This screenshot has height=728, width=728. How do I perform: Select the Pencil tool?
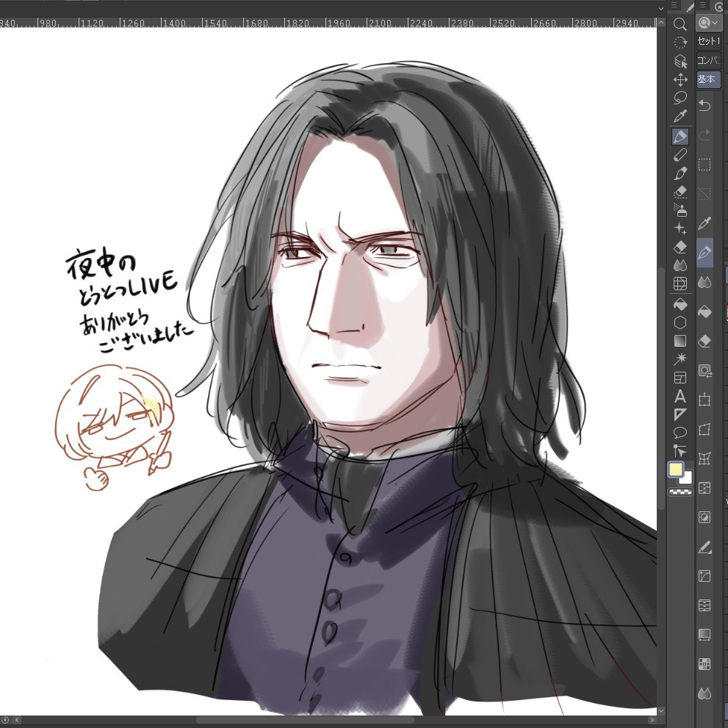tap(680, 155)
